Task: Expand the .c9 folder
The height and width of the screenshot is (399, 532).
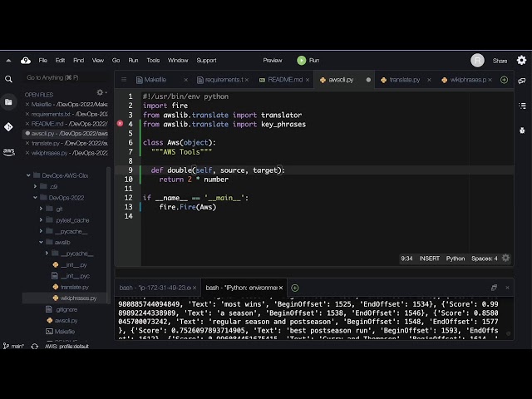Action: (x=35, y=186)
